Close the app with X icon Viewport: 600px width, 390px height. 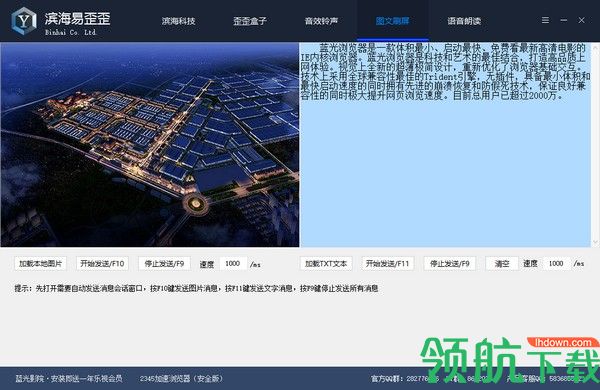tap(581, 20)
